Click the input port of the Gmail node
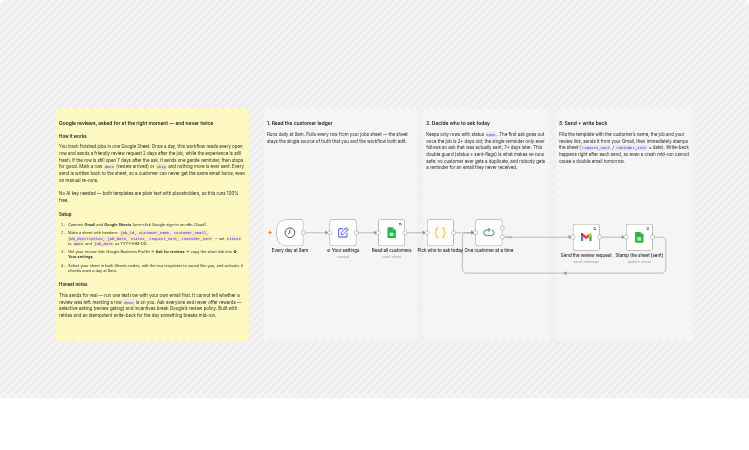This screenshot has width=749, height=450. point(573,237)
